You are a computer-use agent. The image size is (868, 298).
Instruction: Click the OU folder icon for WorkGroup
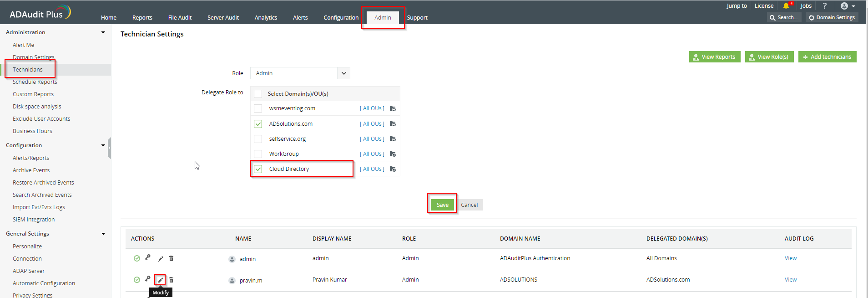point(393,154)
